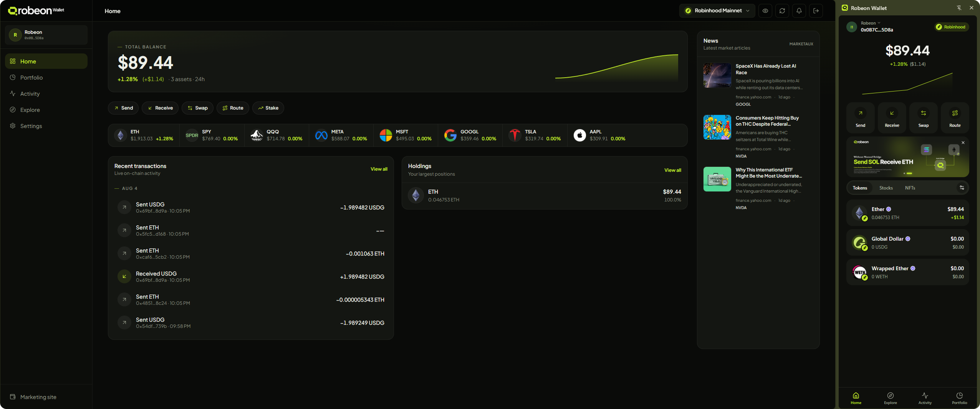Click the Stake button
The image size is (980, 409).
268,108
